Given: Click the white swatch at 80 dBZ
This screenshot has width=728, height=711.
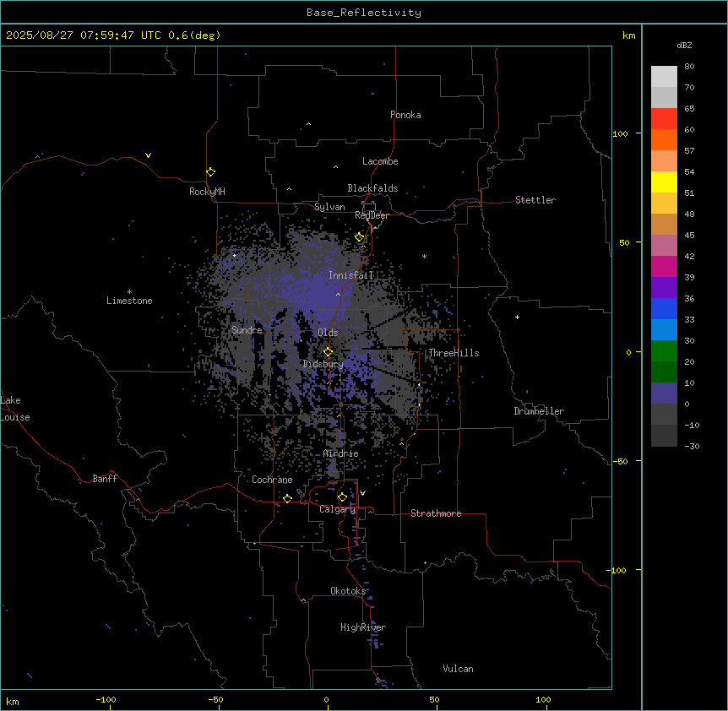Looking at the screenshot, I should (x=664, y=77).
